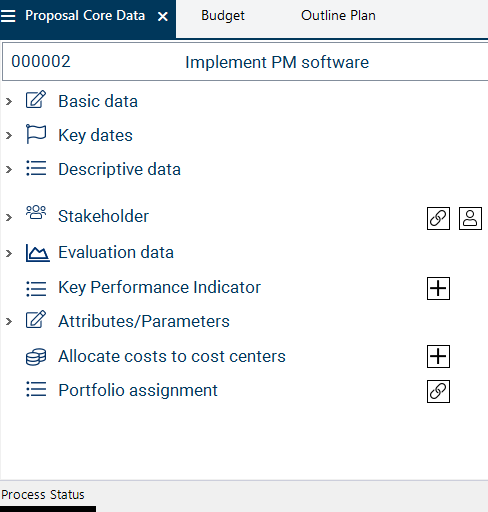Viewport: 488px width, 512px height.
Task: Click plus icon for Allocate costs to cost centers
Action: [x=438, y=356]
